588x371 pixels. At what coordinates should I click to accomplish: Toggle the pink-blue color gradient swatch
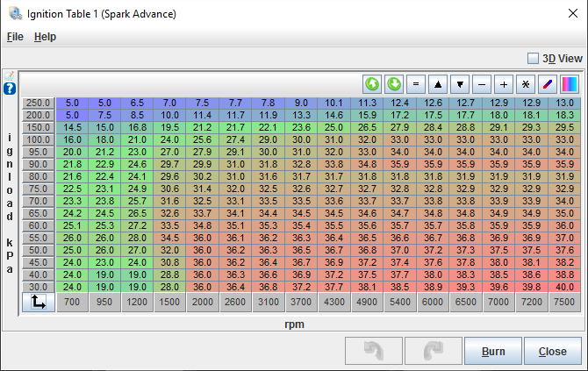(x=570, y=84)
